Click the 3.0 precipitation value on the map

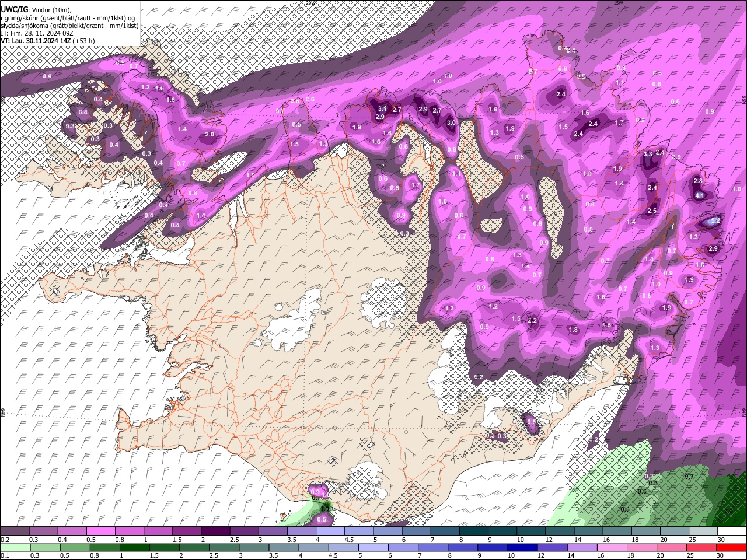tap(451, 123)
